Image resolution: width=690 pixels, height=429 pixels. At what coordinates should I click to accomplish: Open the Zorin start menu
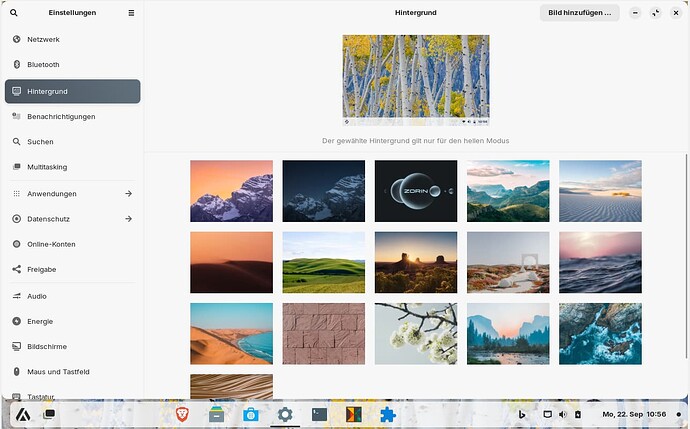tap(20, 414)
